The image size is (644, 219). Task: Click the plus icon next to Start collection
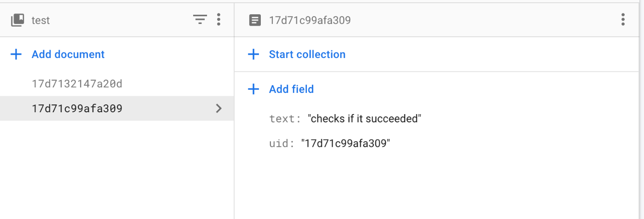[253, 54]
